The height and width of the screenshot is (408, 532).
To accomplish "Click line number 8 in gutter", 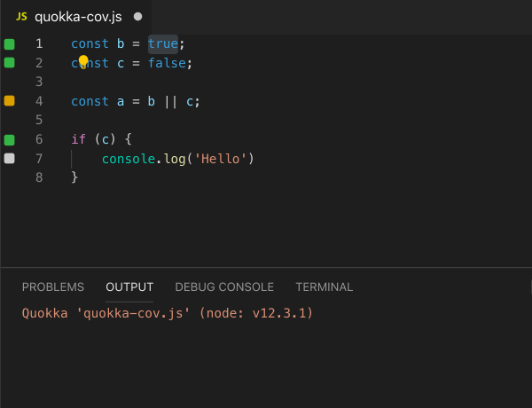I will click(x=39, y=177).
